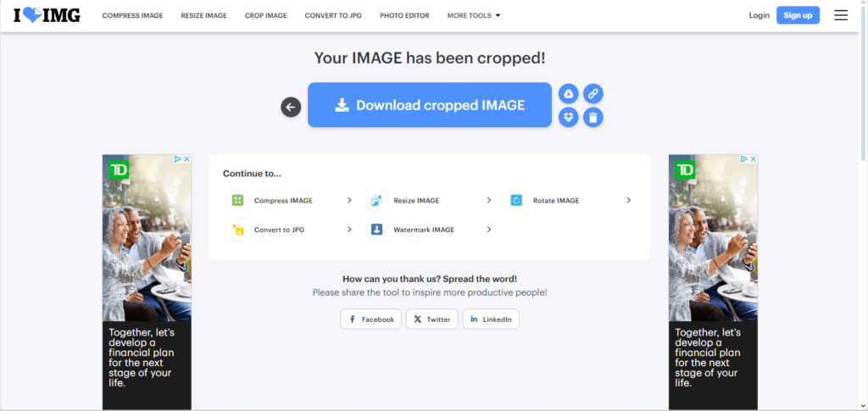Click Download cropped IMAGE button
Screen dimensions: 868x411
click(430, 105)
